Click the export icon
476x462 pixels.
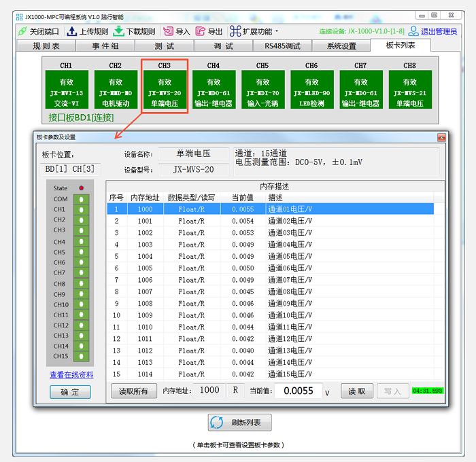coord(201,31)
